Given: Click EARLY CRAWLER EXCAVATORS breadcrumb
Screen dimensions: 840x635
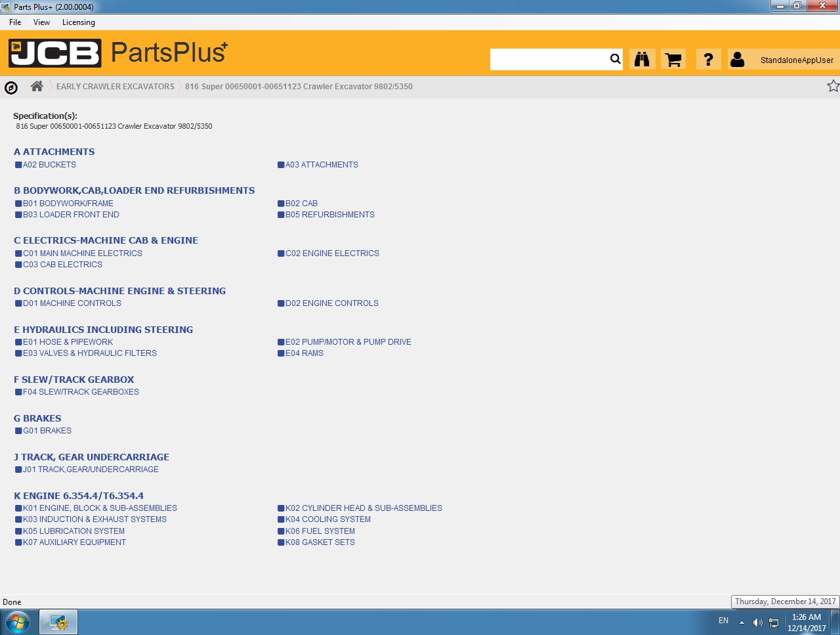Looking at the screenshot, I should click(115, 87).
